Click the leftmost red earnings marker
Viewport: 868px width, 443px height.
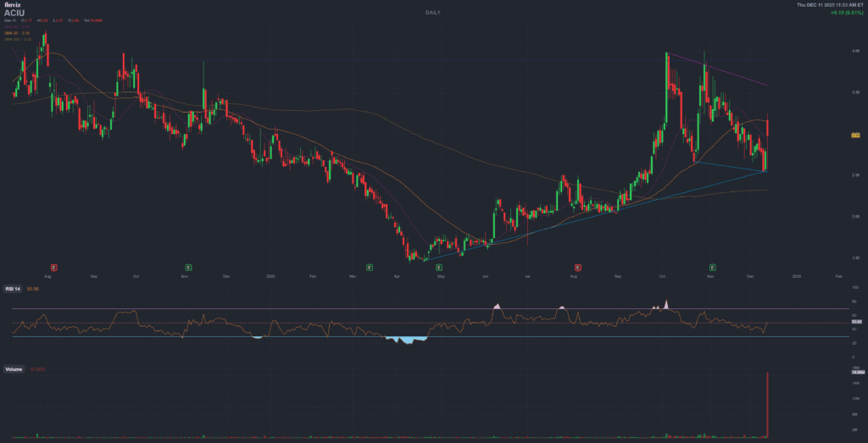tap(54, 267)
